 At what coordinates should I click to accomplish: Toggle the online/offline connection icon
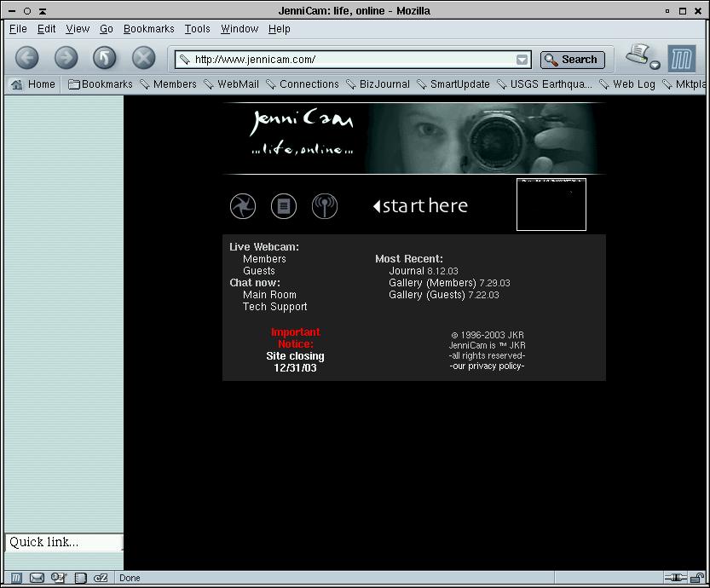tap(675, 578)
